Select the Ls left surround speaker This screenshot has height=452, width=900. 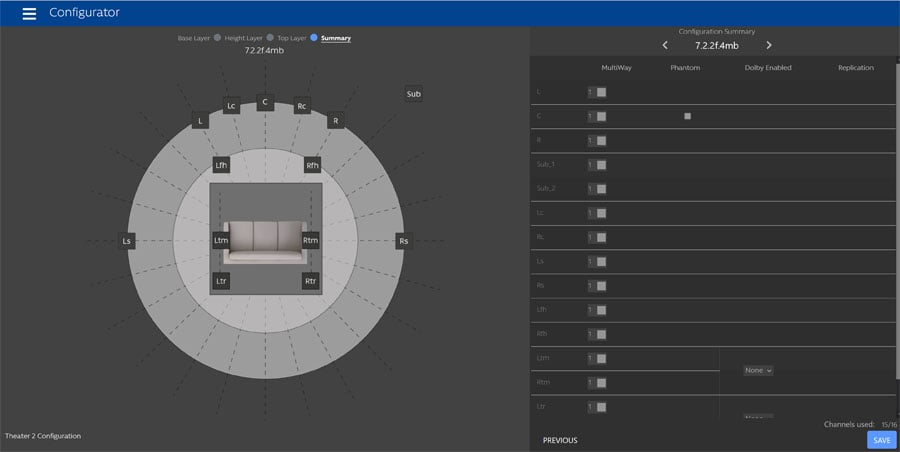(127, 241)
